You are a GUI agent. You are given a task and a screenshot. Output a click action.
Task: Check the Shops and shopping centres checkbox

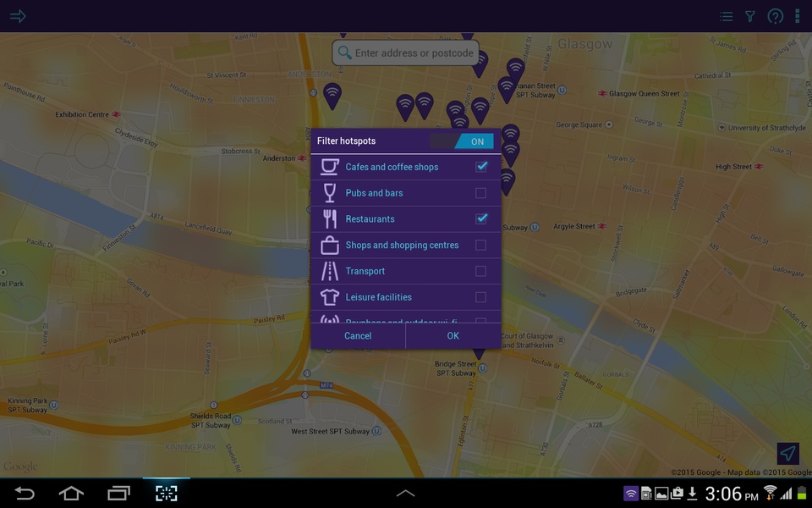480,245
